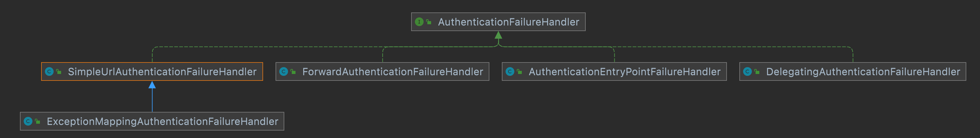Click the class icon on ExceptionMappingAuthenticationFailureHandler
This screenshot has height=138, width=980.
click(x=28, y=121)
